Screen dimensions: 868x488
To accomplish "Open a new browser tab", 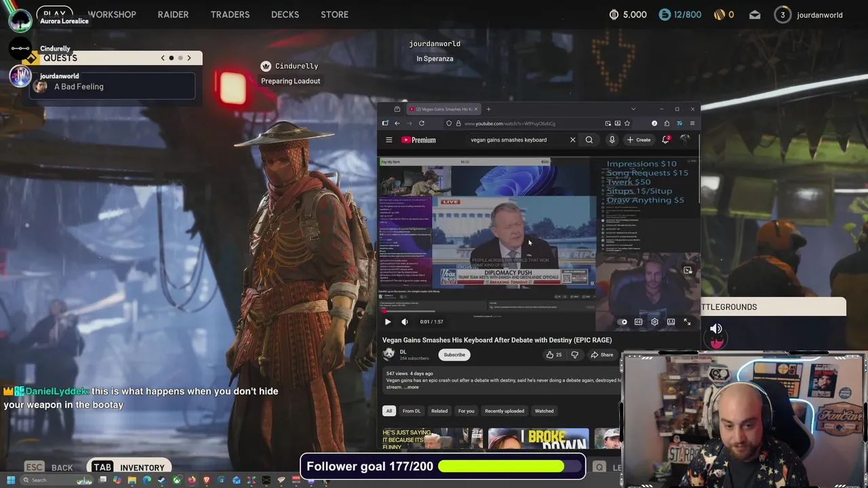I will pos(488,109).
